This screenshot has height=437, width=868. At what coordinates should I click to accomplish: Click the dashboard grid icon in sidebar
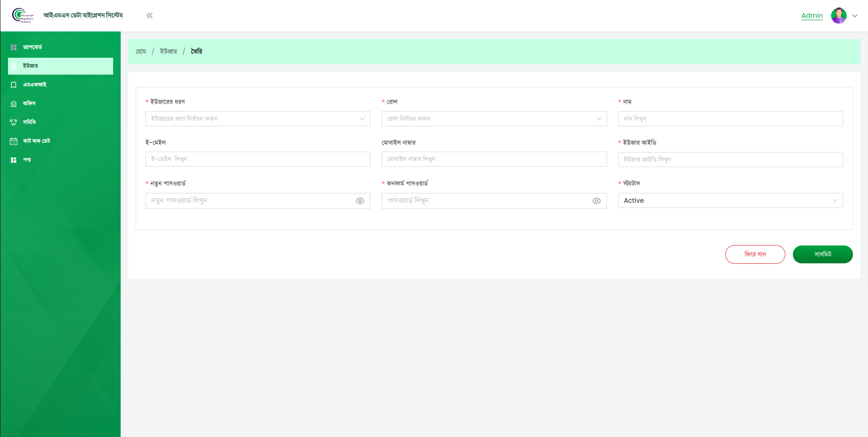click(14, 47)
